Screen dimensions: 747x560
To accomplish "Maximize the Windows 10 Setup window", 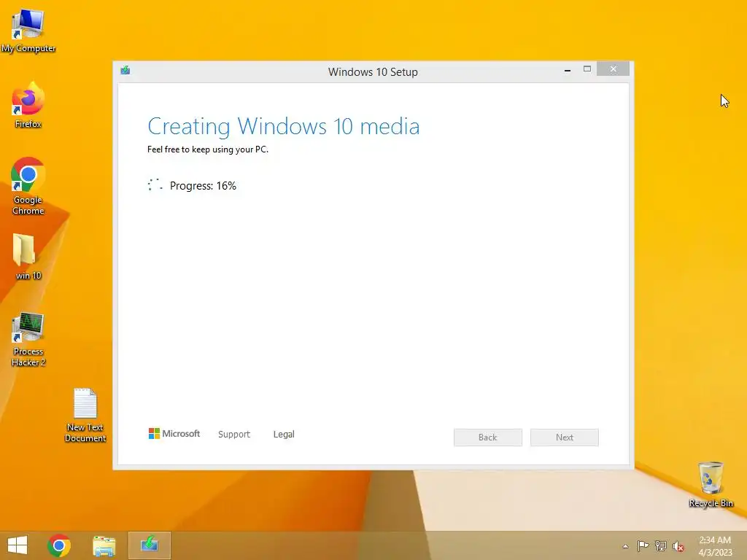I will point(587,69).
